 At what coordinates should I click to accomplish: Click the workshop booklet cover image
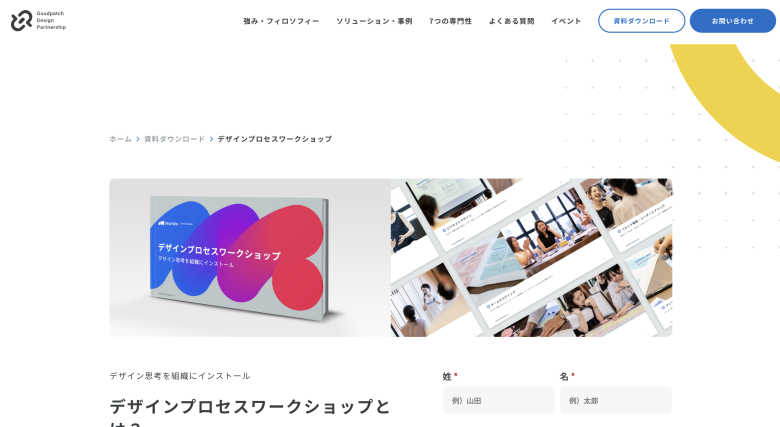(250, 258)
